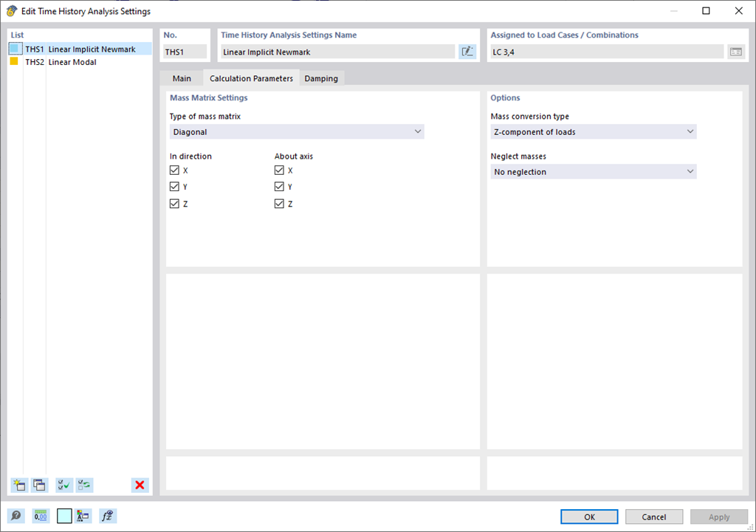Select the Calculation Parameters tab
Image resolution: width=756 pixels, height=532 pixels.
(x=251, y=78)
